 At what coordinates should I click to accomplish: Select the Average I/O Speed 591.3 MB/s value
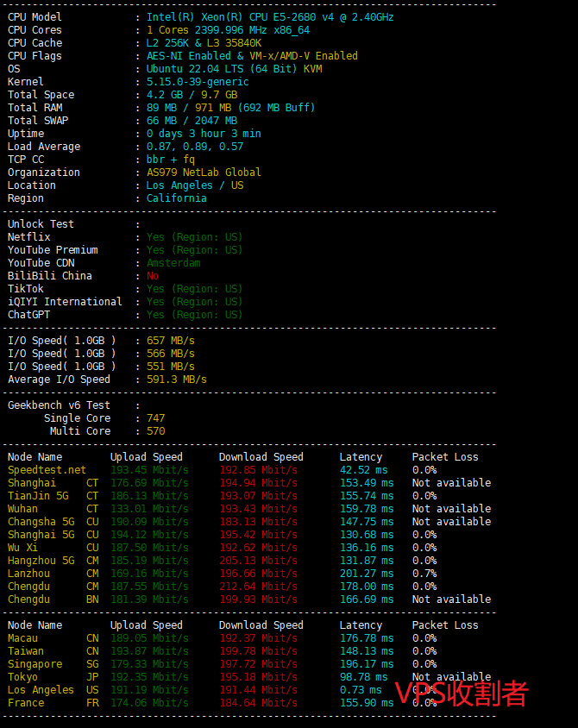click(176, 380)
